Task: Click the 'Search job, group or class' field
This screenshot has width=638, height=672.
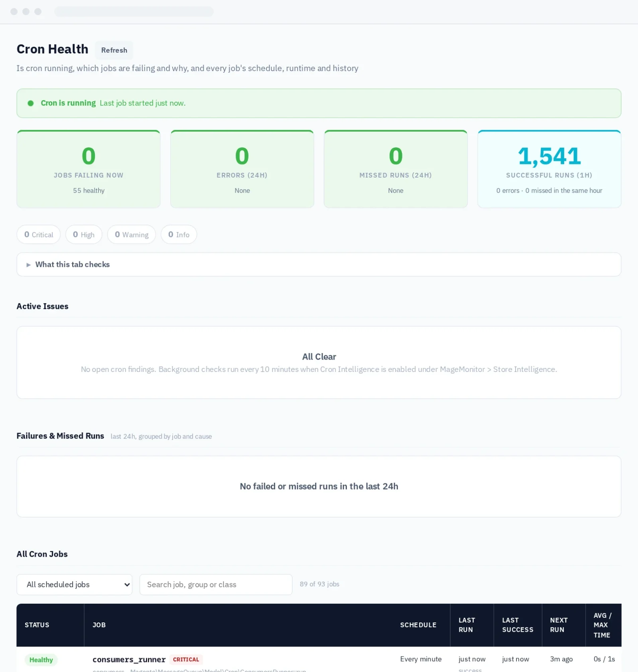Action: pyautogui.click(x=216, y=585)
